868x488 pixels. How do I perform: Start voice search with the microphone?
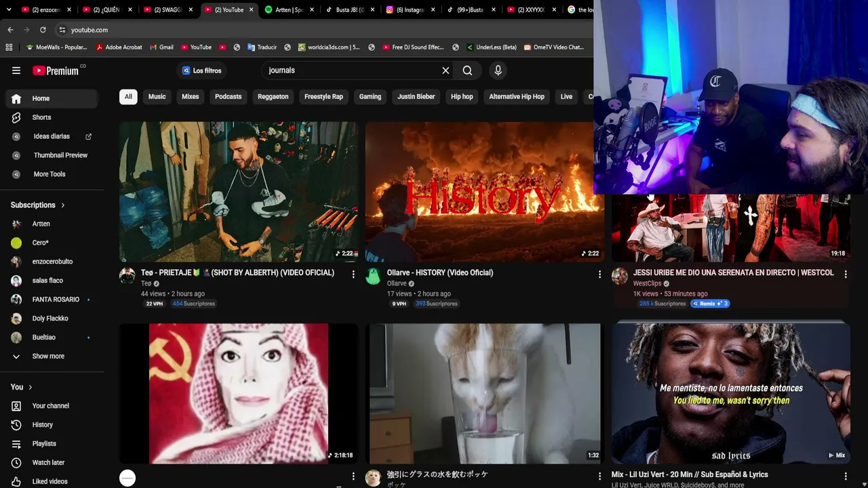498,70
